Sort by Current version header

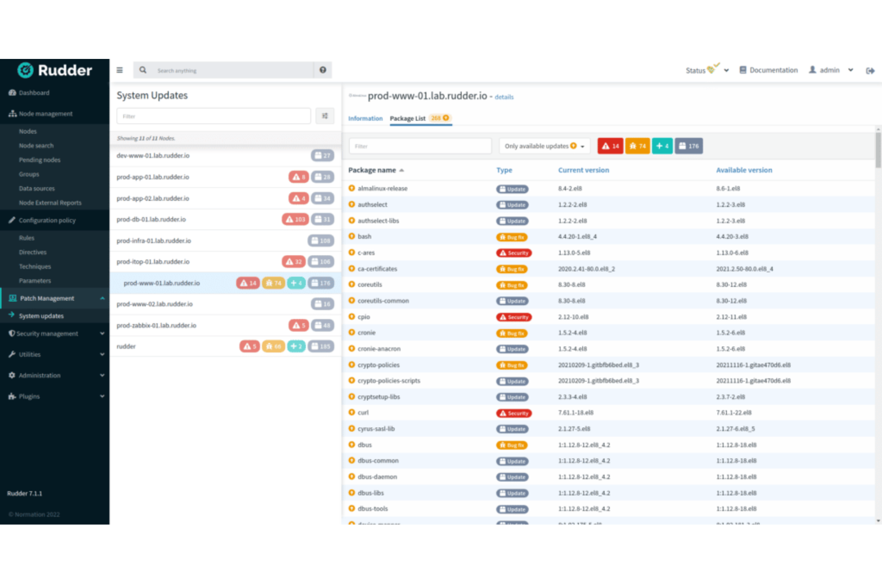tap(583, 170)
